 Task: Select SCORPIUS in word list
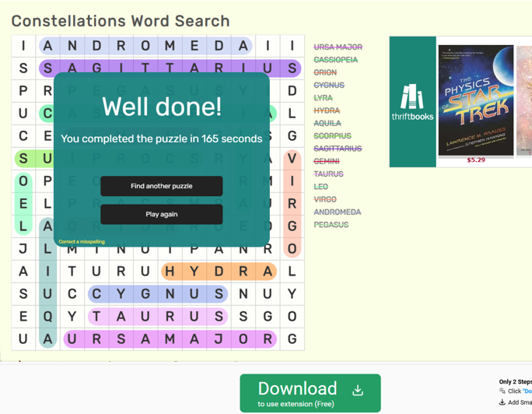(333, 135)
